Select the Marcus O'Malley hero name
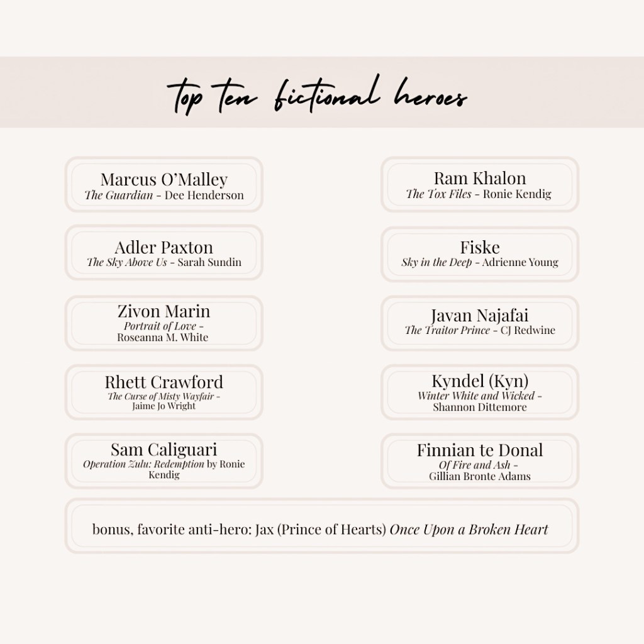Image resolution: width=644 pixels, height=644 pixels. click(164, 179)
